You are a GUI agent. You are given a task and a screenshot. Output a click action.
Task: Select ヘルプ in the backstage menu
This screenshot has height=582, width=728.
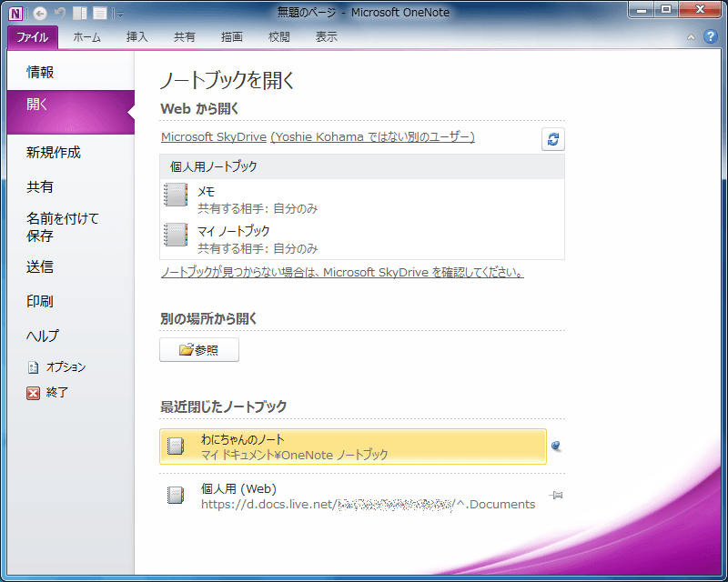click(71, 336)
